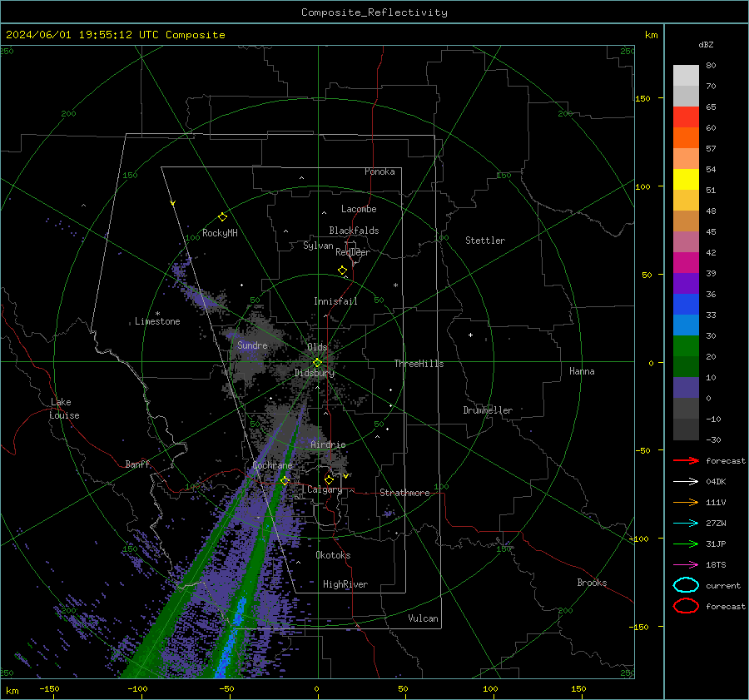Click the Composite_Reflectivity title
The width and height of the screenshot is (749, 700).
(374, 12)
